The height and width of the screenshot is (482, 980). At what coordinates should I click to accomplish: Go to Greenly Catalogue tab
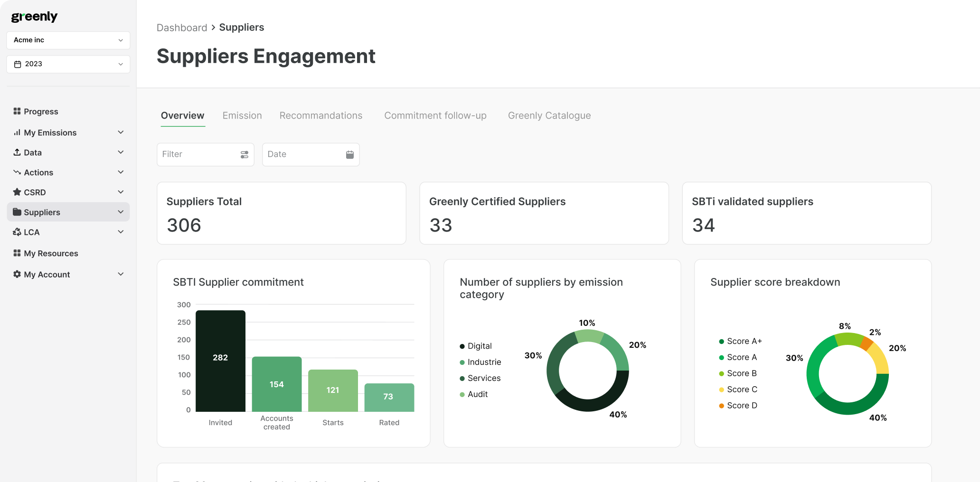click(549, 116)
